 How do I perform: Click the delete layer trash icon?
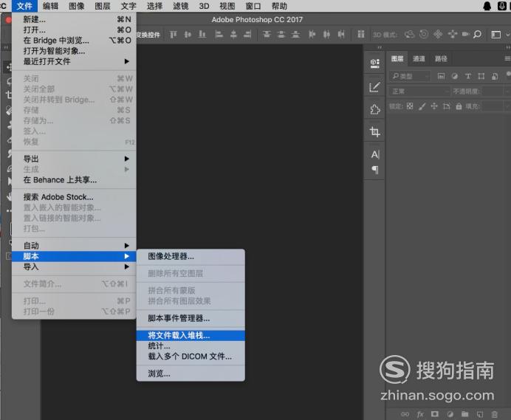coord(494,414)
